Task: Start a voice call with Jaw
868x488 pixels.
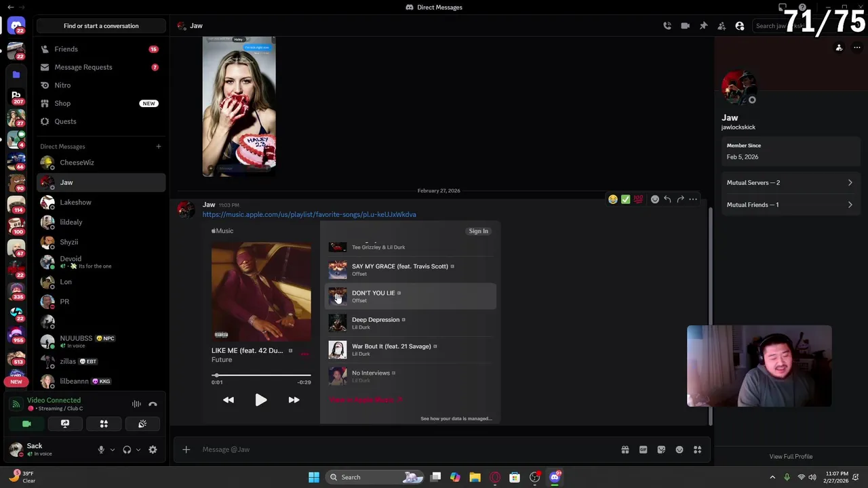Action: click(x=667, y=26)
